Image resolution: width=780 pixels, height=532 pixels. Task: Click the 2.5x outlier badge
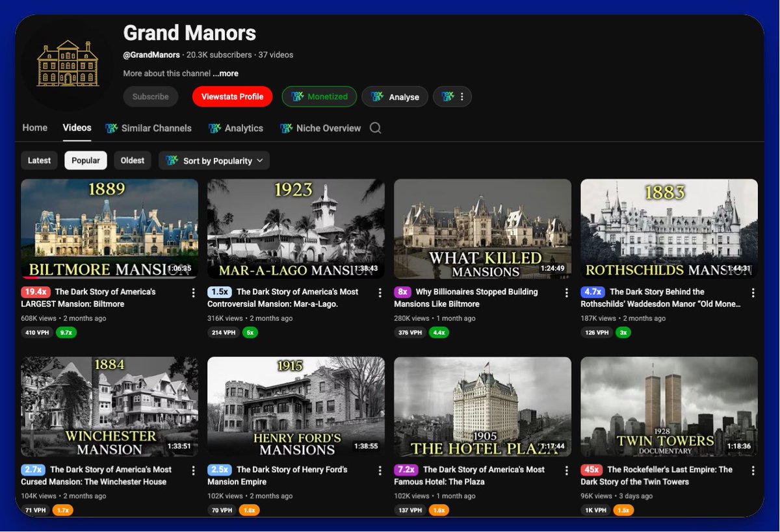(220, 470)
